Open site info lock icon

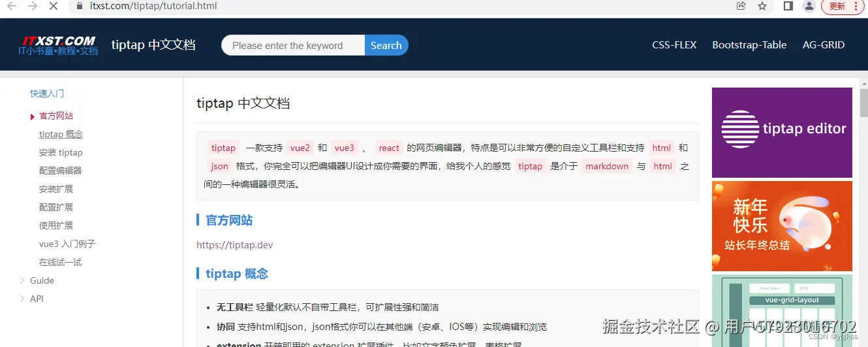(80, 6)
